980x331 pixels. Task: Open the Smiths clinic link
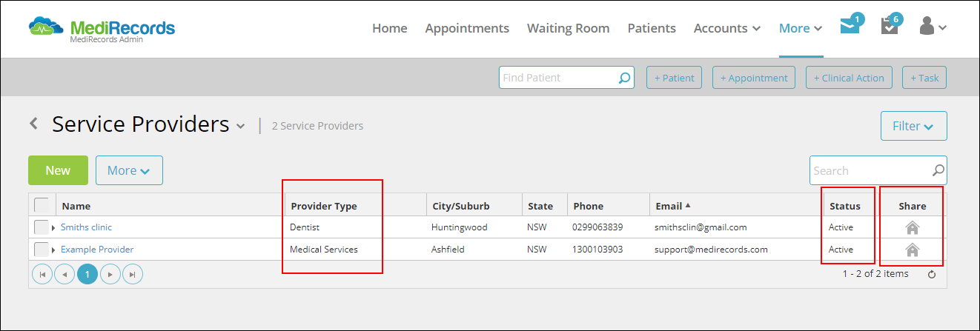(x=86, y=227)
